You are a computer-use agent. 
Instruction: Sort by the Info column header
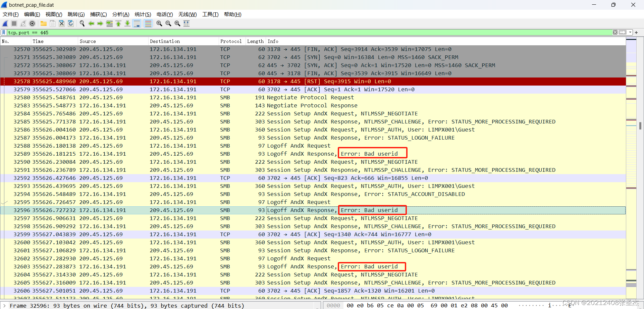[x=446, y=41]
